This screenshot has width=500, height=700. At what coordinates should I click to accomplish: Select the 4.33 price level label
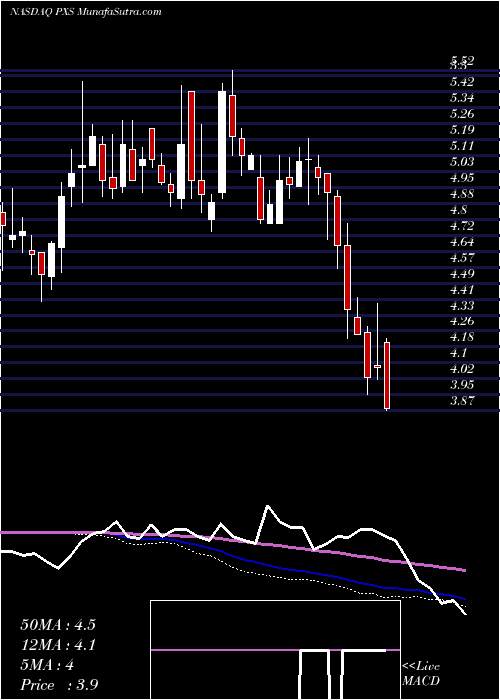pos(462,305)
